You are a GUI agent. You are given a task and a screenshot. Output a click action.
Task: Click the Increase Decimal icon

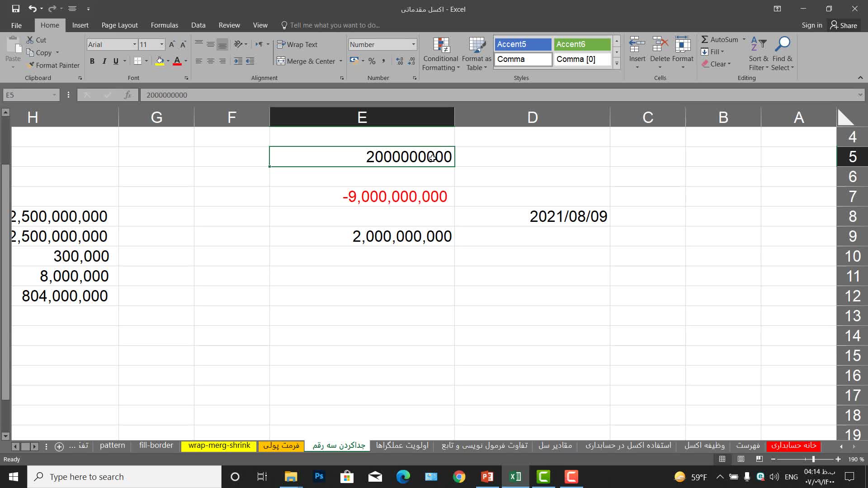click(x=399, y=61)
